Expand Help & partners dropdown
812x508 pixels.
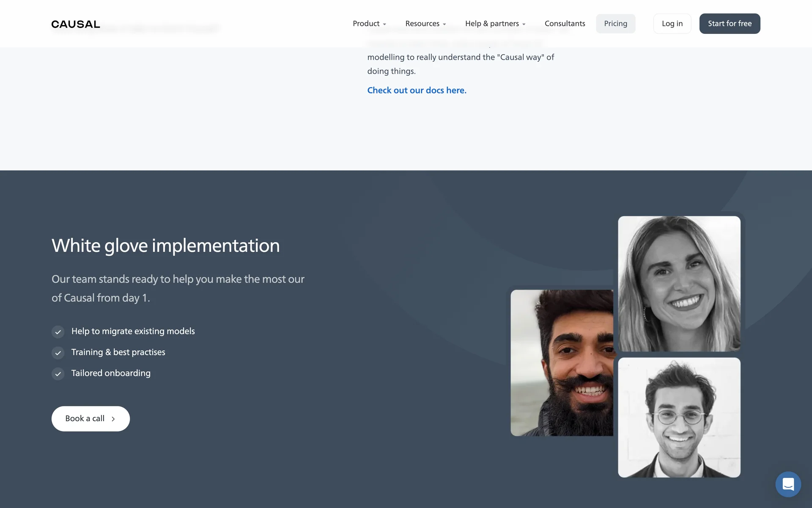click(495, 24)
